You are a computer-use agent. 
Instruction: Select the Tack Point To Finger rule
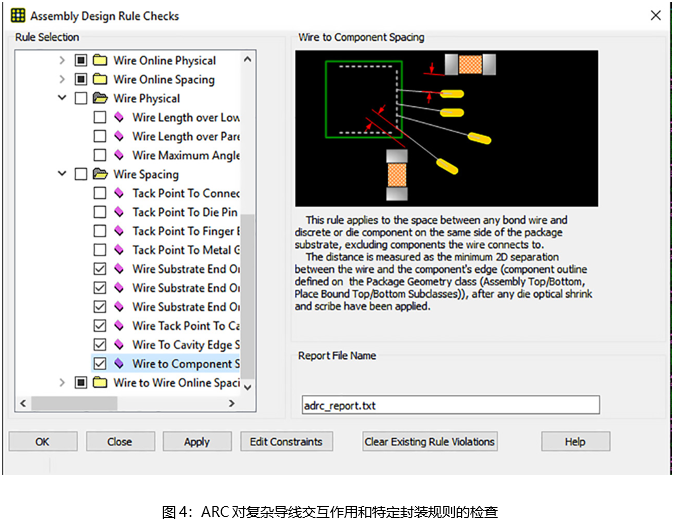click(186, 231)
